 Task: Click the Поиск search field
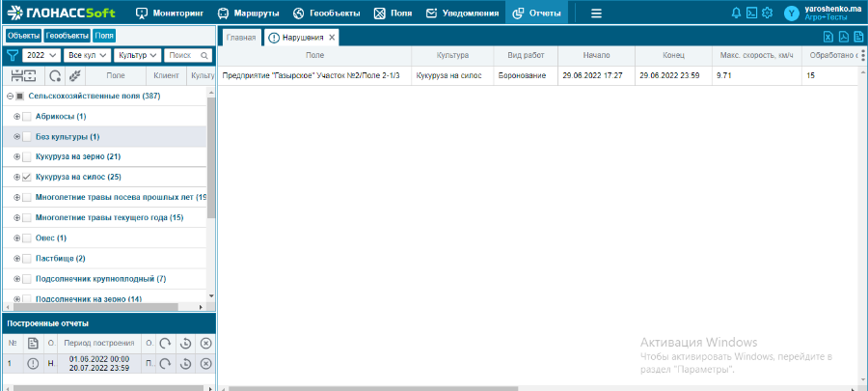coord(183,56)
